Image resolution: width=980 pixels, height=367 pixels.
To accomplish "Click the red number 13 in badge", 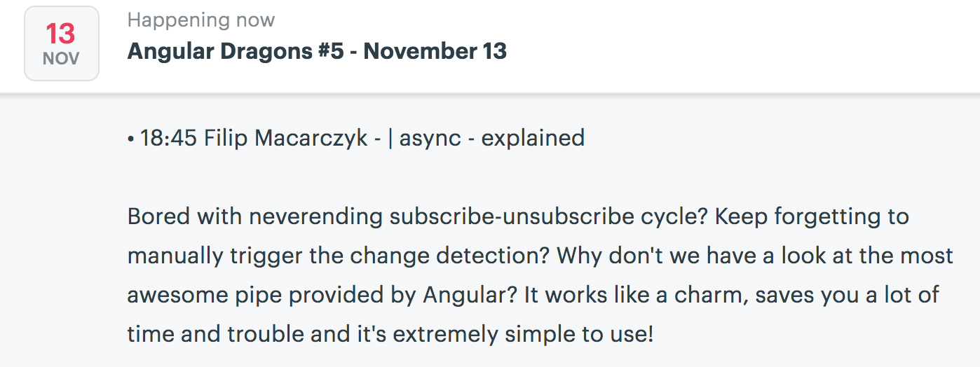I will click(61, 34).
